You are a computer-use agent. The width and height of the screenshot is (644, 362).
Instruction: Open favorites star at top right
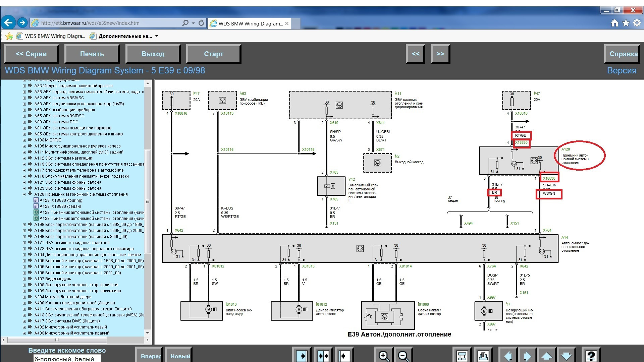click(626, 23)
